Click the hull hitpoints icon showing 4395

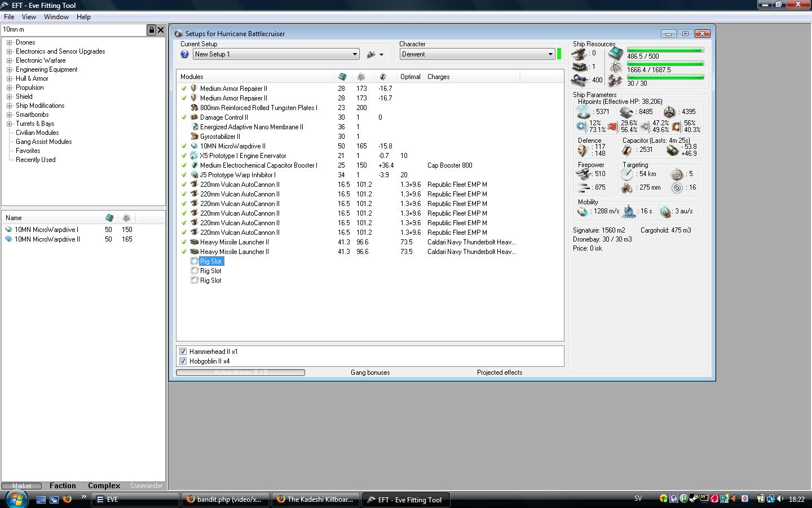tap(669, 112)
